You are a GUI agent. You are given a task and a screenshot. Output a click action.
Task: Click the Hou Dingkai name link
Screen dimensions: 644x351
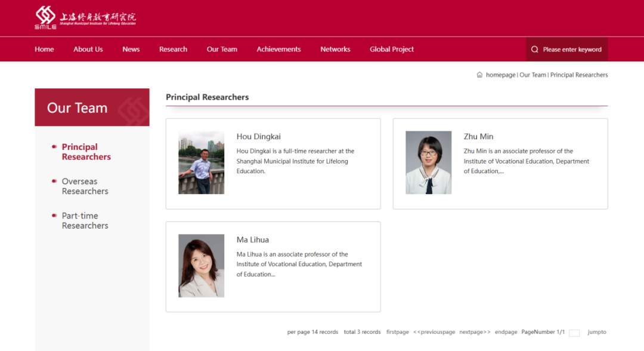point(258,137)
